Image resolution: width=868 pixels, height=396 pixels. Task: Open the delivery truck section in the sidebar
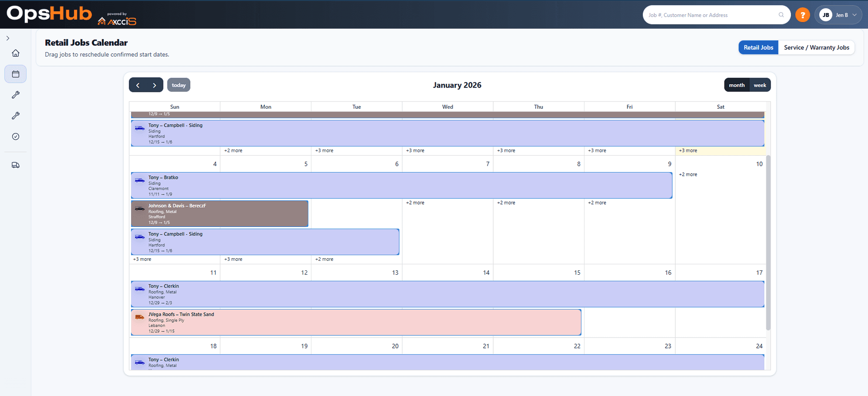16,165
